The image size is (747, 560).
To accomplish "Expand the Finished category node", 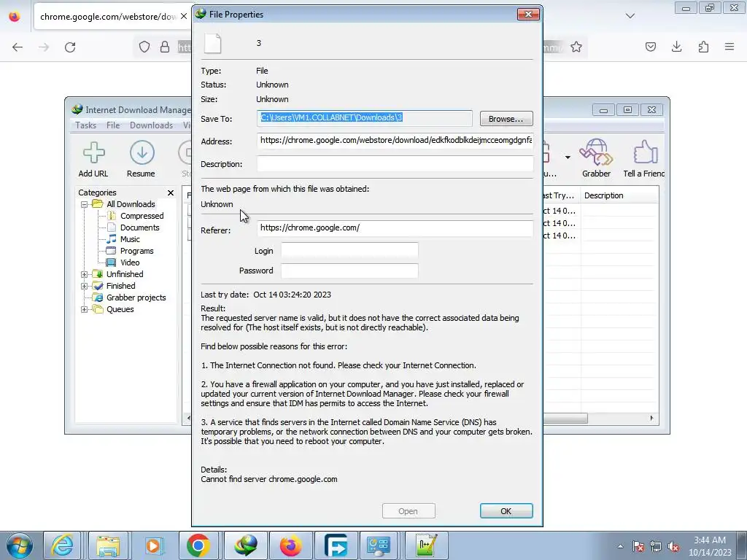I will click(x=85, y=286).
